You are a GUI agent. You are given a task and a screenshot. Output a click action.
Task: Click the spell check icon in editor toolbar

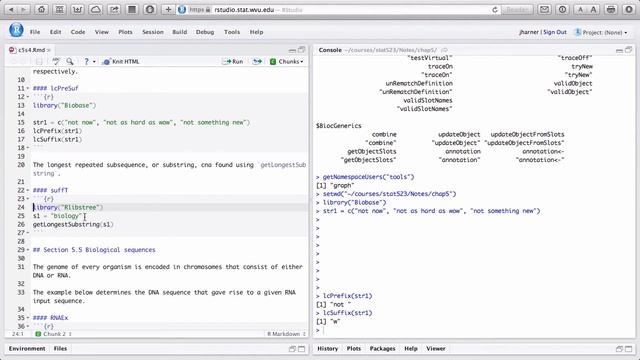(x=56, y=61)
